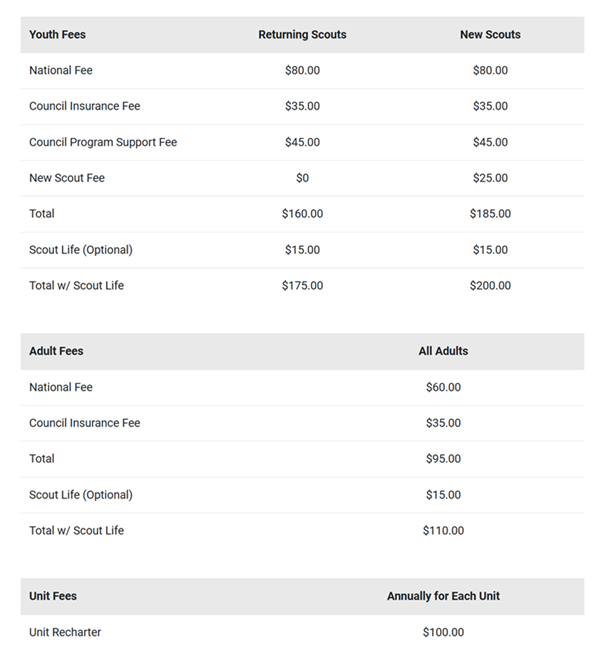Select the Unit Fees table header
This screenshot has height=656, width=597.
click(53, 596)
